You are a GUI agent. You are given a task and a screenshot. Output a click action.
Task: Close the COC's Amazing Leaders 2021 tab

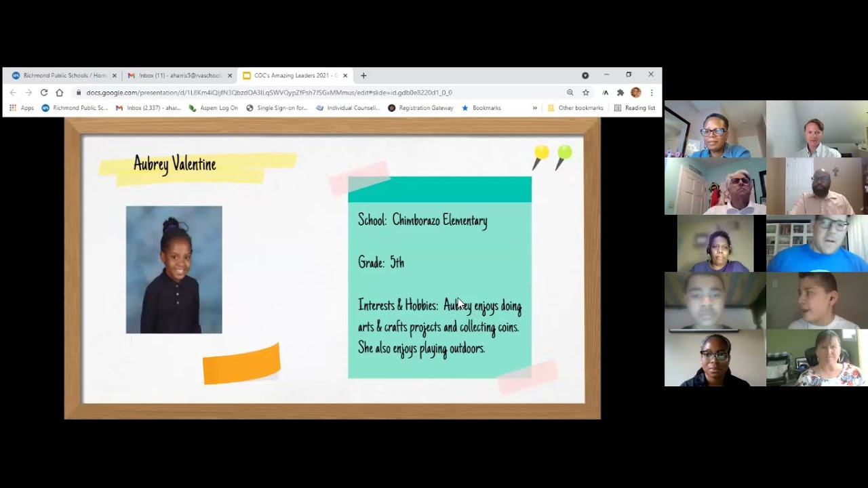coord(345,75)
